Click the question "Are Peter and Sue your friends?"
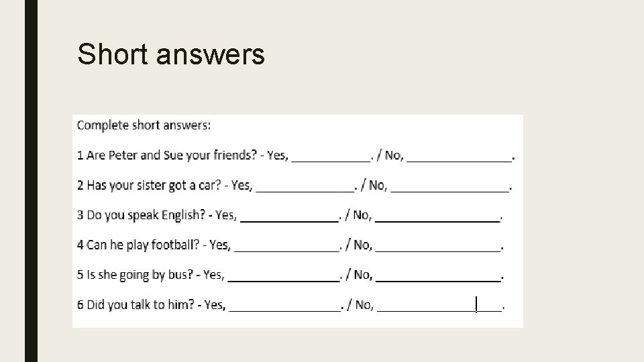Viewport: 644px width, 362px height. pyautogui.click(x=171, y=156)
